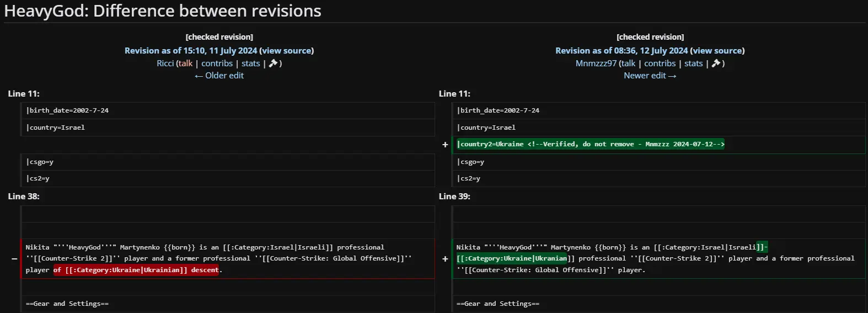Click the right 'Line 11:' heading
The image size is (868, 313).
[454, 93]
